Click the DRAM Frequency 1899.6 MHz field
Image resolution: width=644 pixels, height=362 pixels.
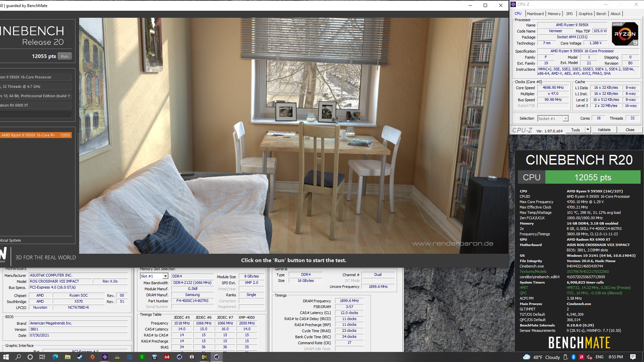(349, 301)
